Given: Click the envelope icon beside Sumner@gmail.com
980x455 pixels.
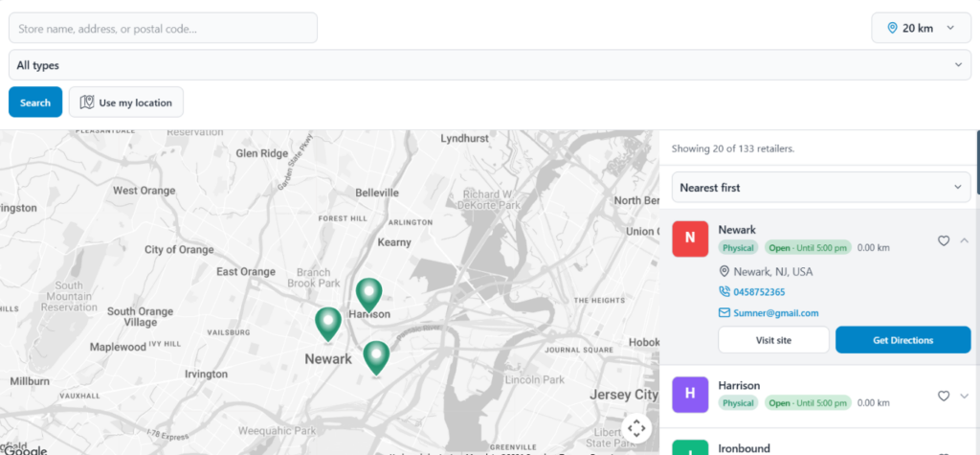Looking at the screenshot, I should pyautogui.click(x=724, y=313).
